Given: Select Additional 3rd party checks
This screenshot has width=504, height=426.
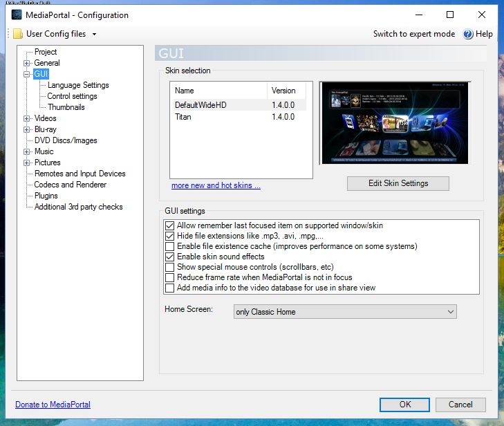Looking at the screenshot, I should 79,207.
